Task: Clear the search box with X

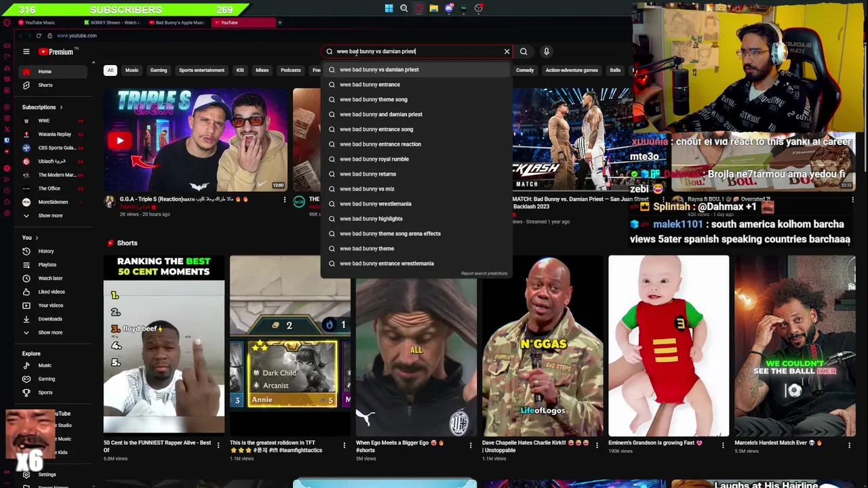Action: tap(507, 52)
